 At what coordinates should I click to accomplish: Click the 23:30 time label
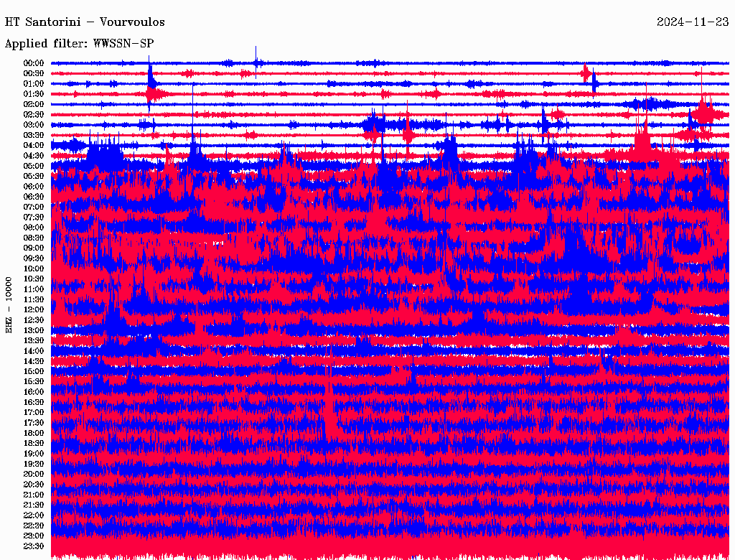[34, 546]
